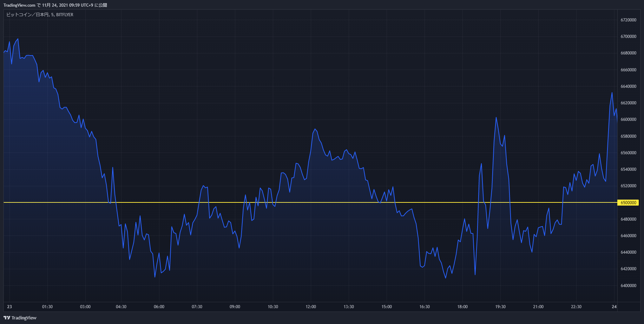
Task: Click the 12:00 time axis label
Action: (311, 307)
